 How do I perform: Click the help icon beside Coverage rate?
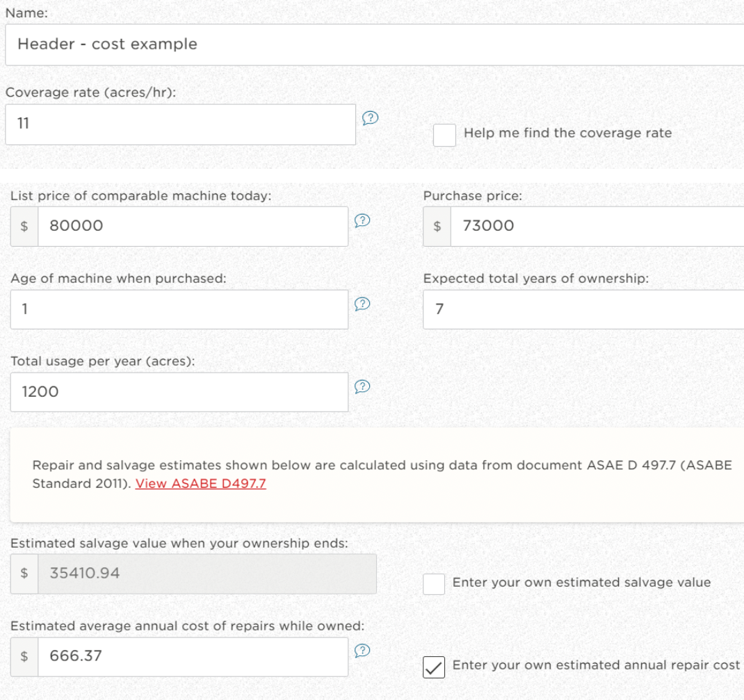371,119
